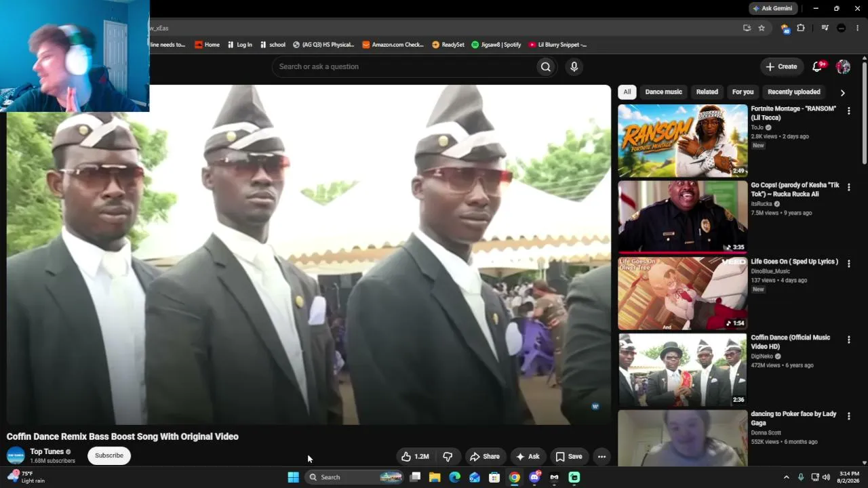Viewport: 868px width, 488px height.
Task: Click the YouTube search magnifier button
Action: (545, 66)
